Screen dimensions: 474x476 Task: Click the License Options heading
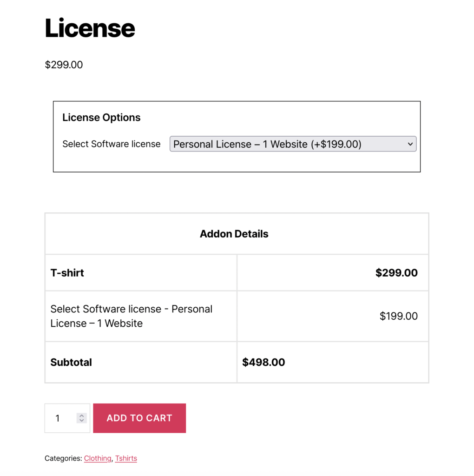pos(101,118)
